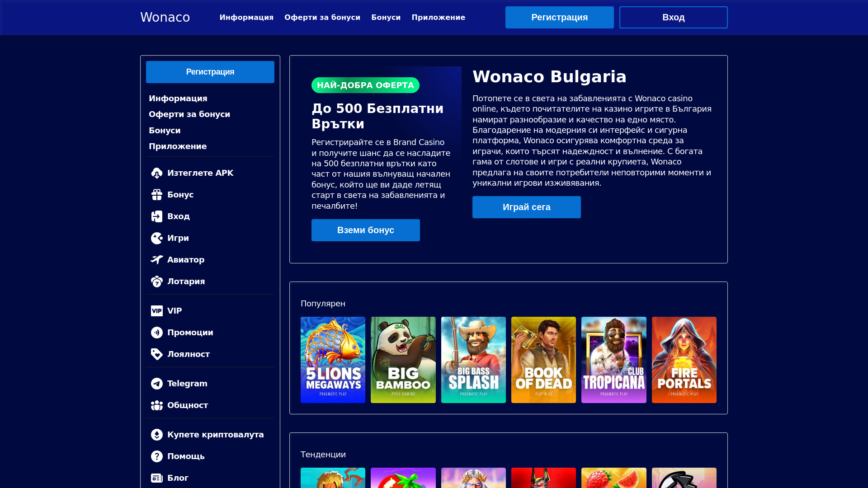Click the lottery icon beside Лотария
The width and height of the screenshot is (868, 488).
click(157, 282)
